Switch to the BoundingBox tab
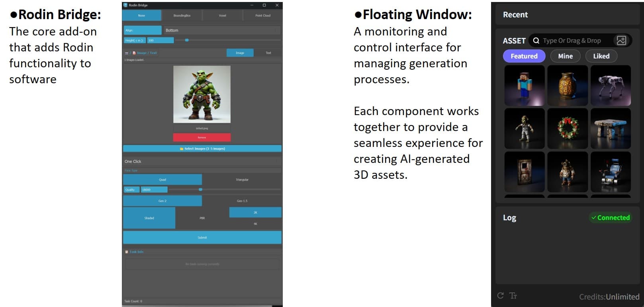 pos(182,16)
